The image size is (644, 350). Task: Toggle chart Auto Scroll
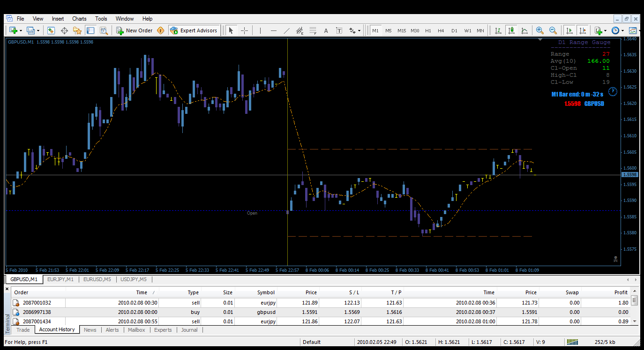(569, 30)
